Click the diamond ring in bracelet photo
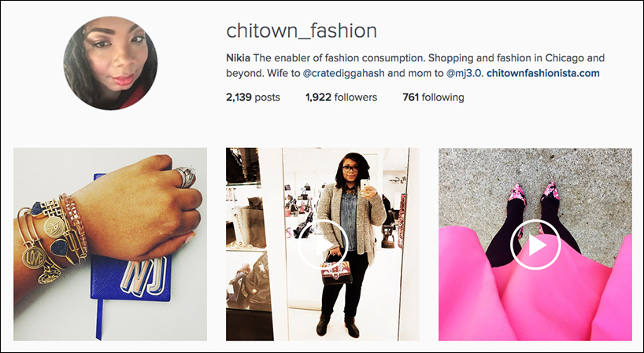The width and height of the screenshot is (644, 353). point(185,177)
